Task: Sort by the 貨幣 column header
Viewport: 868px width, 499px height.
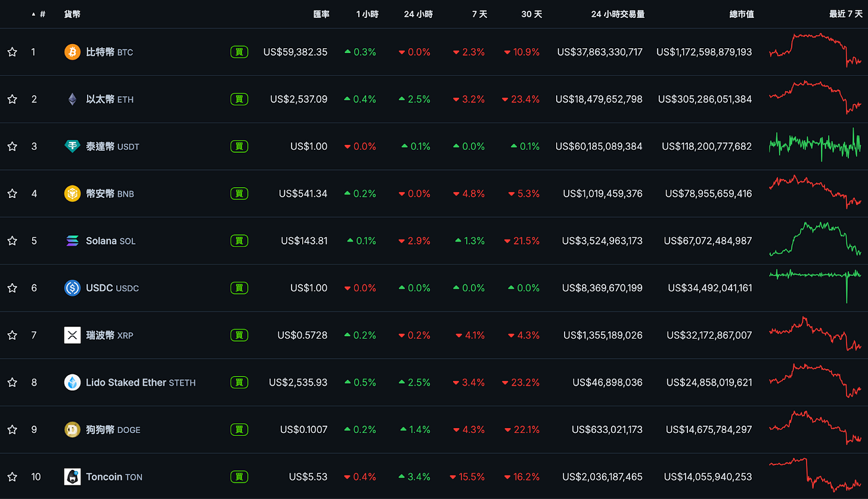Action: click(72, 14)
